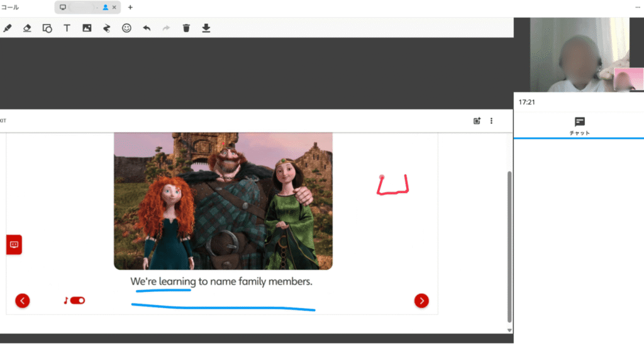
Task: Select the laser pointer tool
Action: pos(106,28)
